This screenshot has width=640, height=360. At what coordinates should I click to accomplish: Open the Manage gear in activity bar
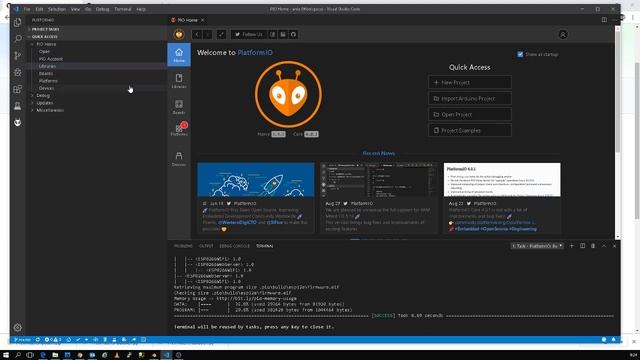18,327
